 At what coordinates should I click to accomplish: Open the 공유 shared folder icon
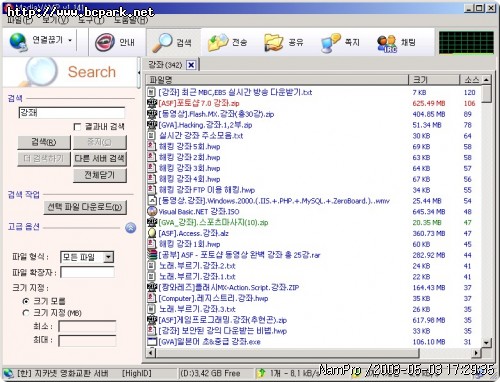(x=274, y=43)
